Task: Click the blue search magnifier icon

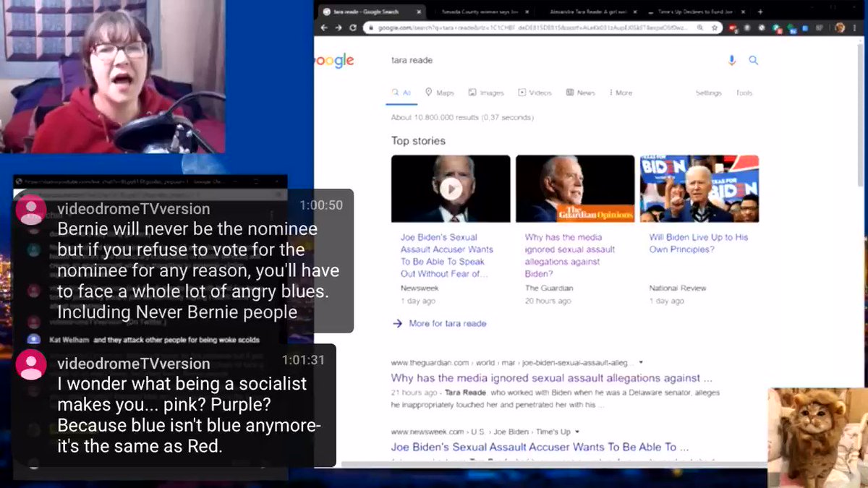Action: [754, 61]
